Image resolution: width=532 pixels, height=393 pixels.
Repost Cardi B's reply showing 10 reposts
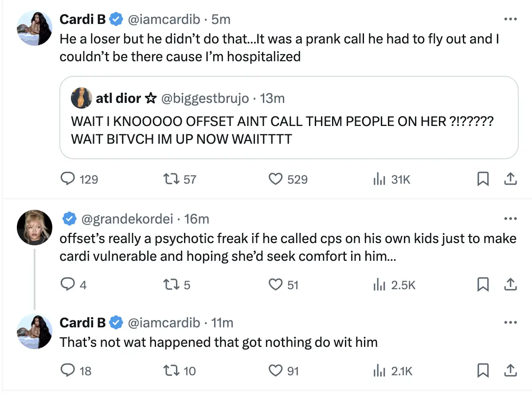click(x=172, y=370)
